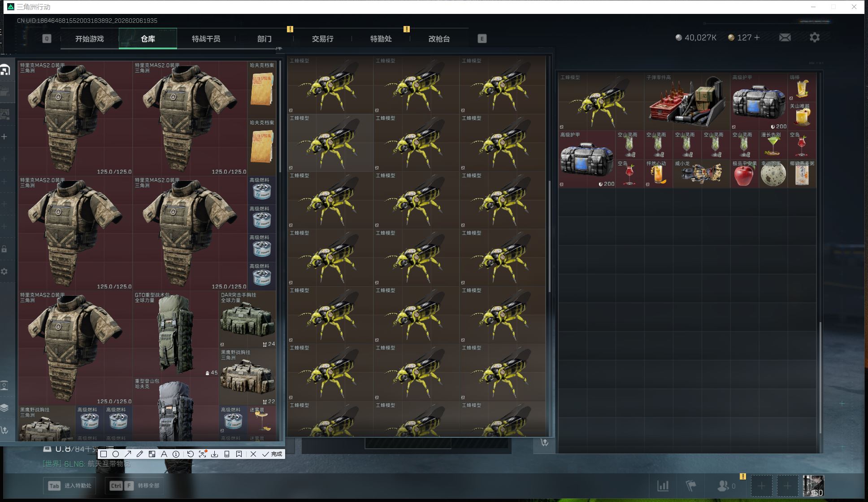The width and height of the screenshot is (868, 502).
Task: Open the friends list icon
Action: 723,485
